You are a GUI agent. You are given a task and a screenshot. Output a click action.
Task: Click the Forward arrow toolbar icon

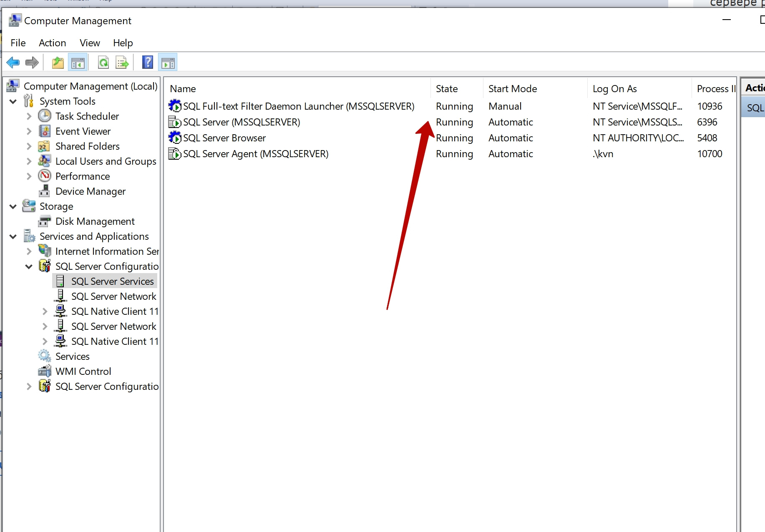[32, 63]
